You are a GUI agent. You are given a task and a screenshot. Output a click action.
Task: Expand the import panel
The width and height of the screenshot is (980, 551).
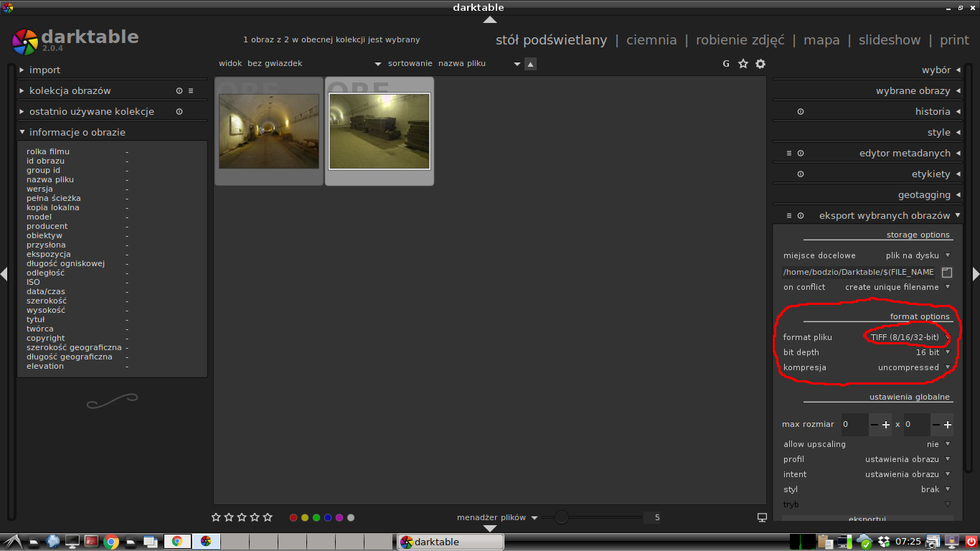click(x=44, y=70)
